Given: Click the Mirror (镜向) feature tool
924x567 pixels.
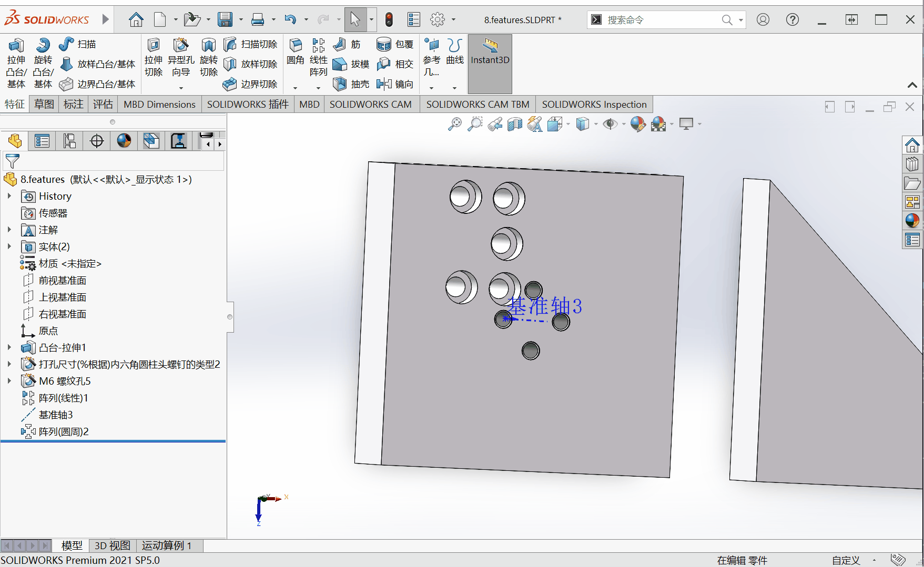Looking at the screenshot, I should 395,84.
